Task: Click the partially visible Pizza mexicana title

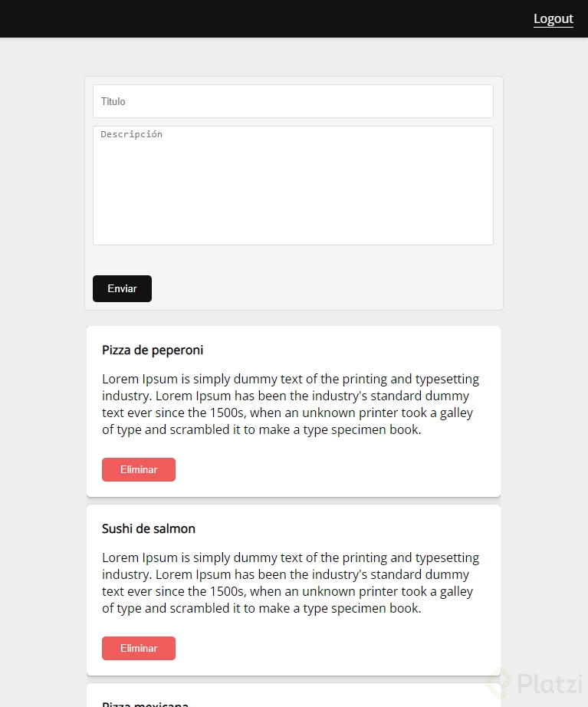Action: [x=146, y=703]
